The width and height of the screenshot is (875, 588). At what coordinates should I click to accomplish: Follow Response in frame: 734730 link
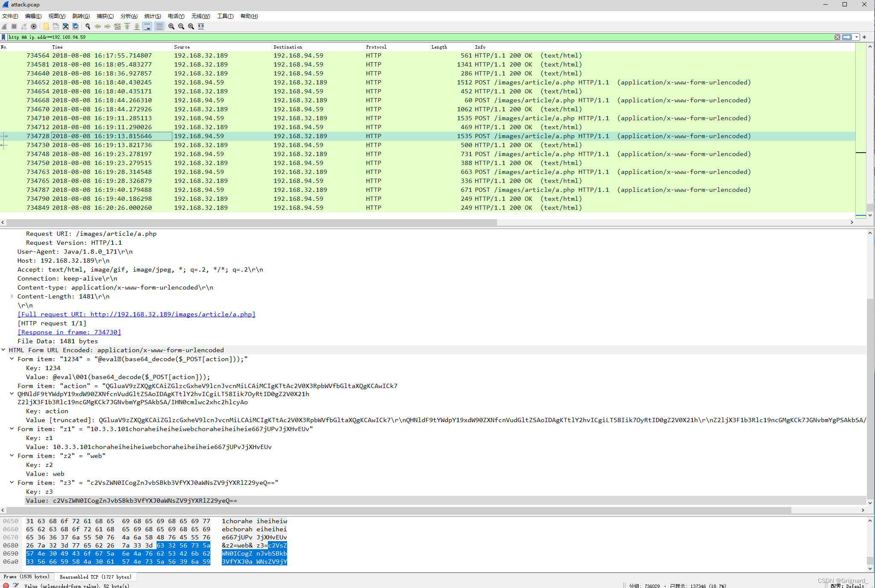69,332
